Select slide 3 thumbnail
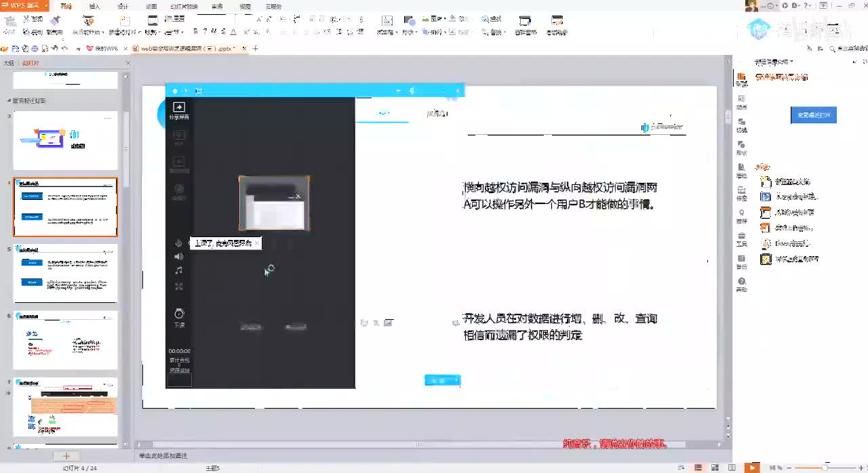 point(65,140)
